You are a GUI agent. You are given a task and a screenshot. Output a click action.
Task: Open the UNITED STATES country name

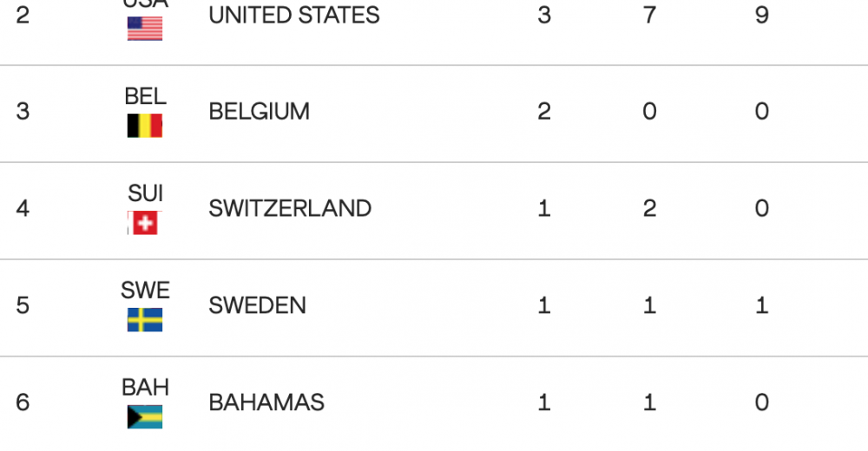pyautogui.click(x=294, y=16)
